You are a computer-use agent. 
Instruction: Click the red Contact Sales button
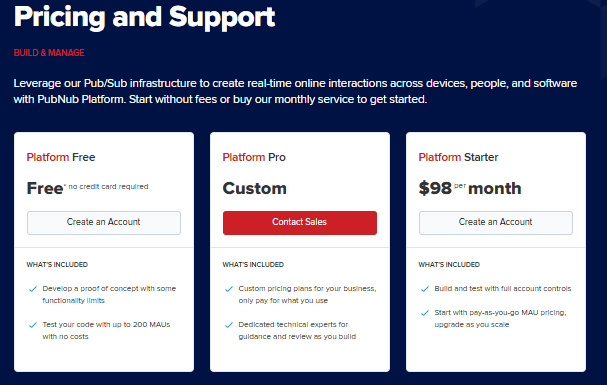point(300,222)
